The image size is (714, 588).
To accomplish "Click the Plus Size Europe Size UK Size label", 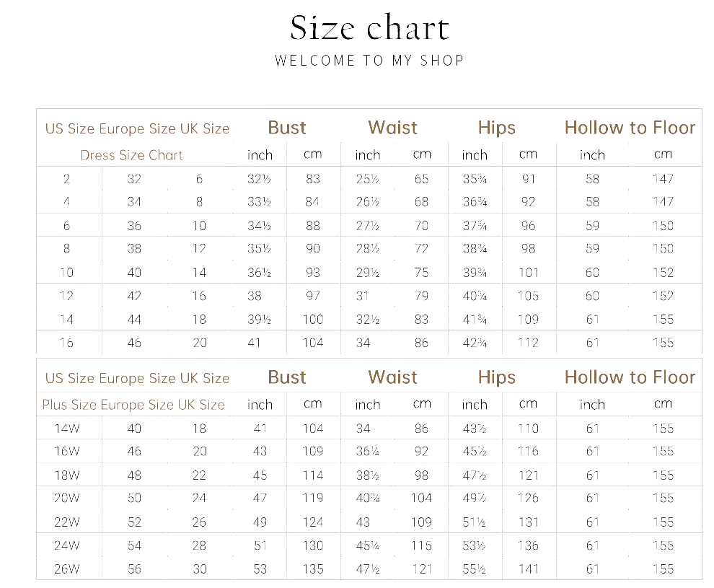I will coord(133,405).
